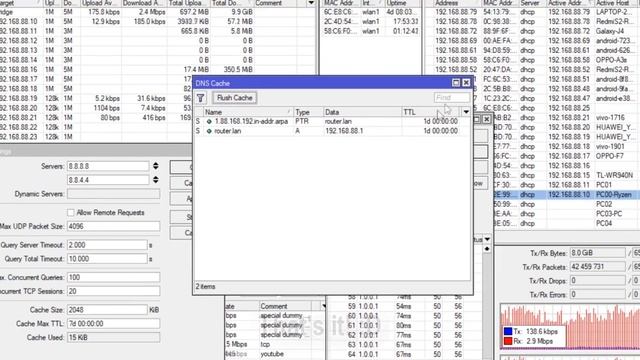Image resolution: width=640 pixels, height=360 pixels.
Task: Click the blue Tx legend swatch
Action: pos(508,331)
